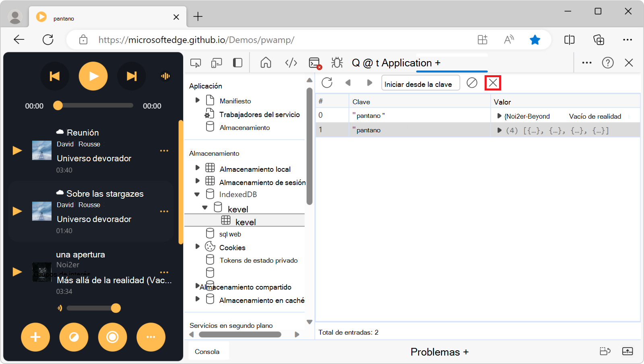
Task: Expand the value array of row 1
Action: coord(499,130)
